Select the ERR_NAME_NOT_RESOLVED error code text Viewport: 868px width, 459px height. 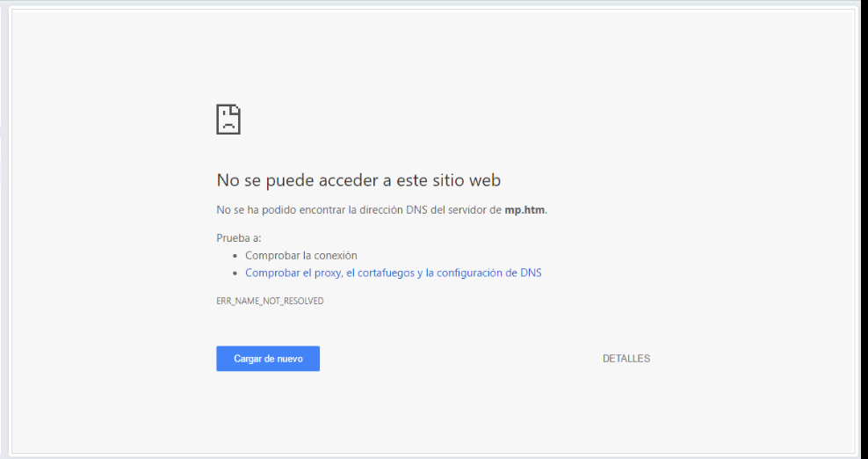(270, 301)
